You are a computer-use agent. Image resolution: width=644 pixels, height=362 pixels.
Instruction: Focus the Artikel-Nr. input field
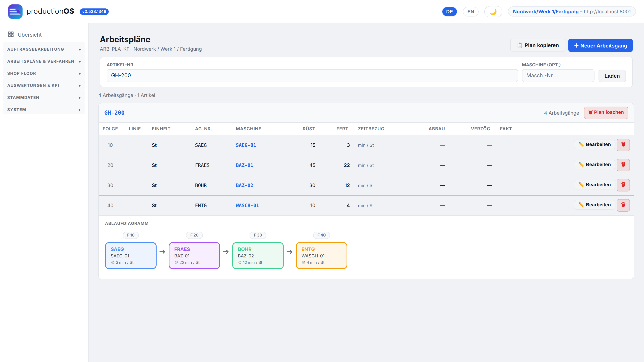tap(312, 75)
